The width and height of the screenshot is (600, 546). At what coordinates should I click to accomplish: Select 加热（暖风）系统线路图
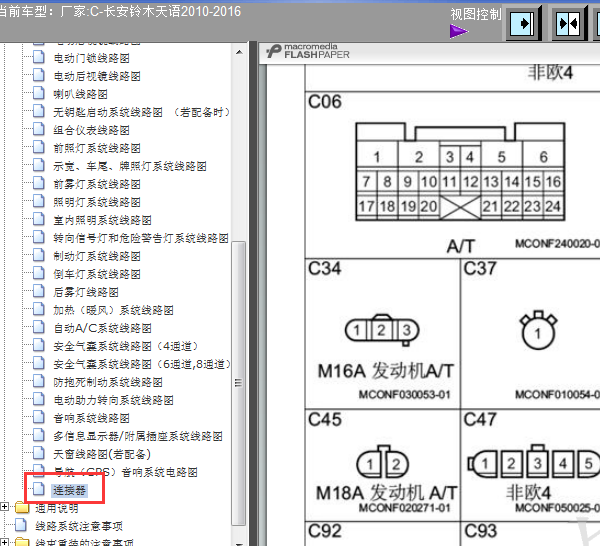[113, 310]
